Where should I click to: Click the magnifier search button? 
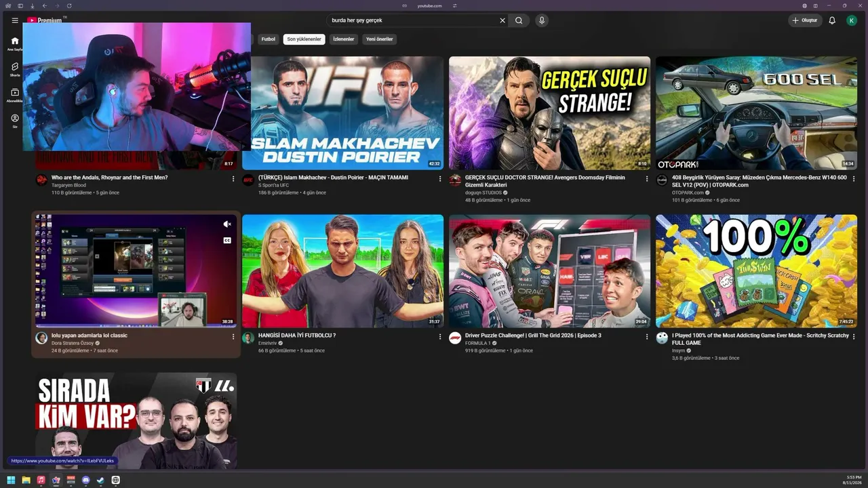pyautogui.click(x=519, y=20)
